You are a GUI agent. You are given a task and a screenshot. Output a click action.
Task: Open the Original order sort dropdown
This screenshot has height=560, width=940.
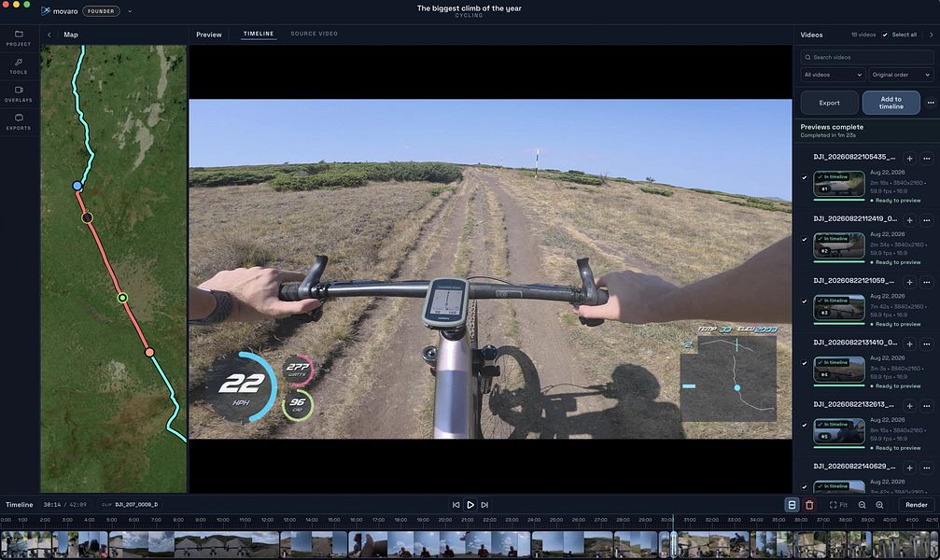click(x=901, y=75)
